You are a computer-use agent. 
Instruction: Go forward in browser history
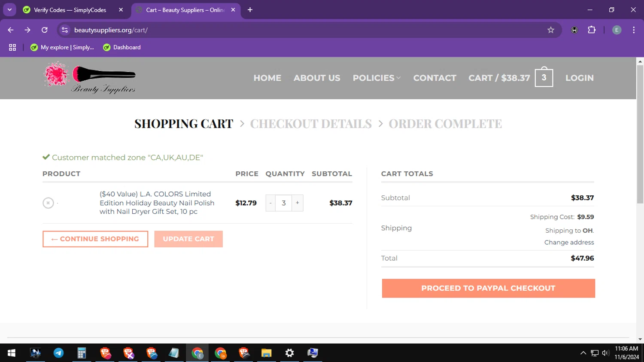[x=27, y=30]
